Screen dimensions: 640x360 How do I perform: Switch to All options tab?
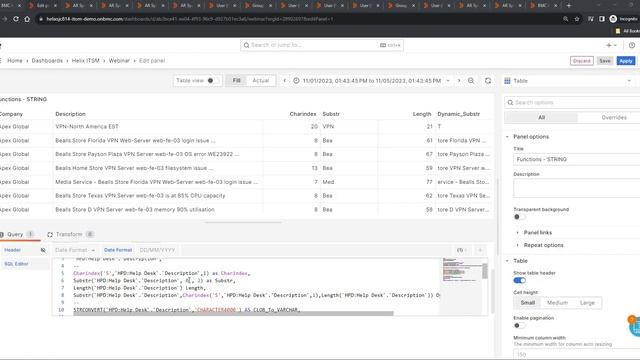pyautogui.click(x=541, y=118)
